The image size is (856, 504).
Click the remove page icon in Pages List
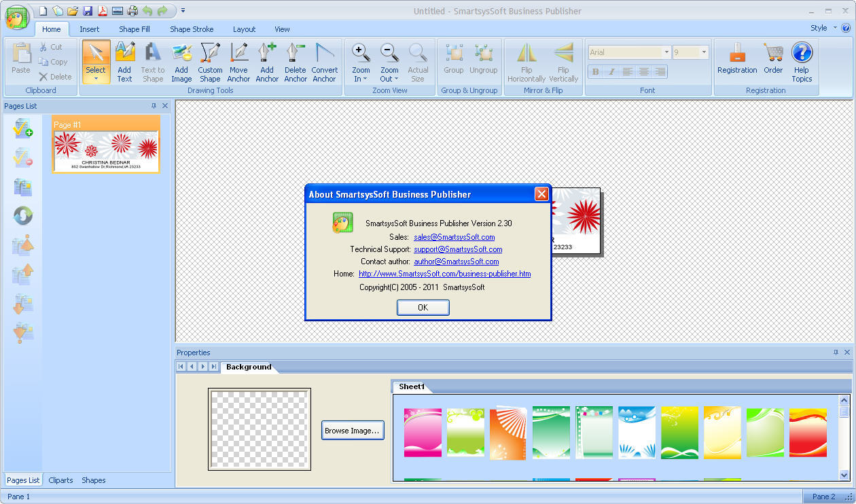pyautogui.click(x=23, y=157)
